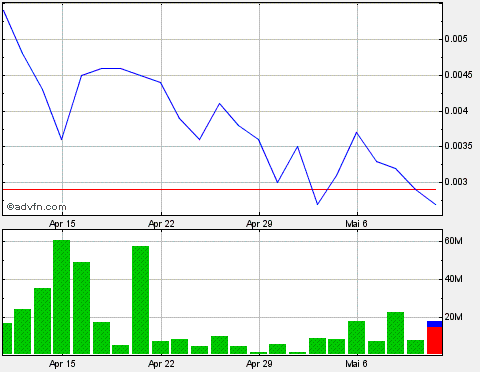Click the 0.0045 price axis label
Image resolution: width=480 pixels, height=372 pixels.
coord(458,75)
